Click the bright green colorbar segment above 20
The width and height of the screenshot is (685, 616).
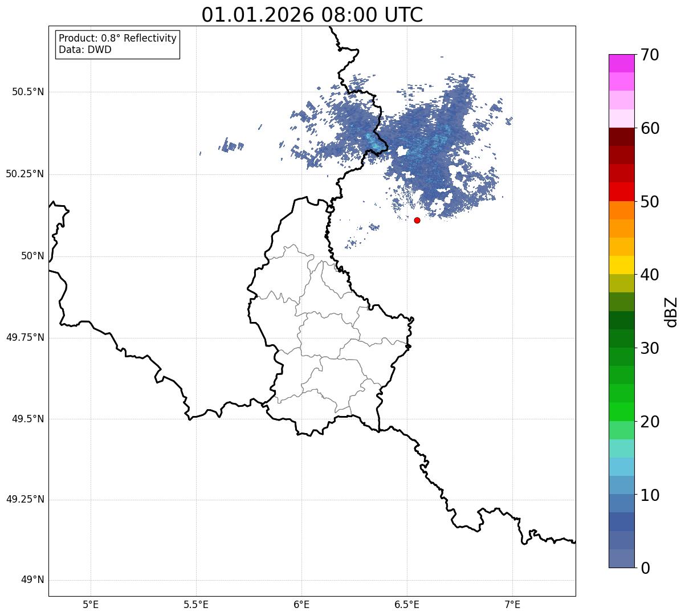(x=622, y=411)
